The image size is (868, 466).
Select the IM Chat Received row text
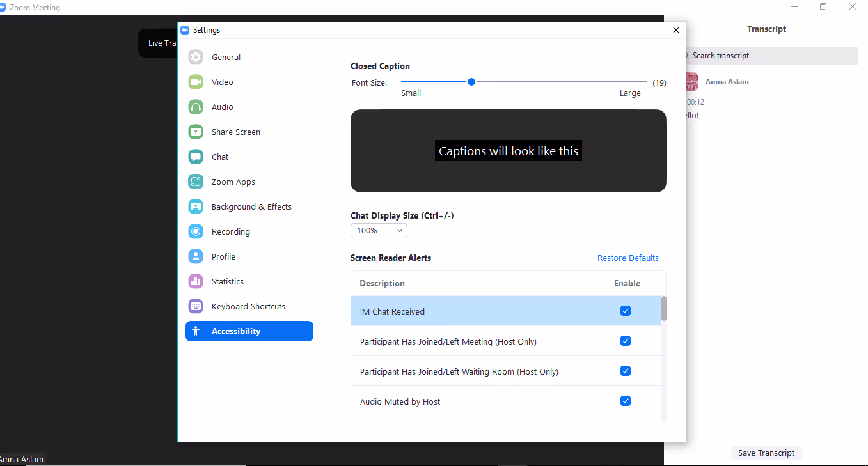click(x=392, y=311)
